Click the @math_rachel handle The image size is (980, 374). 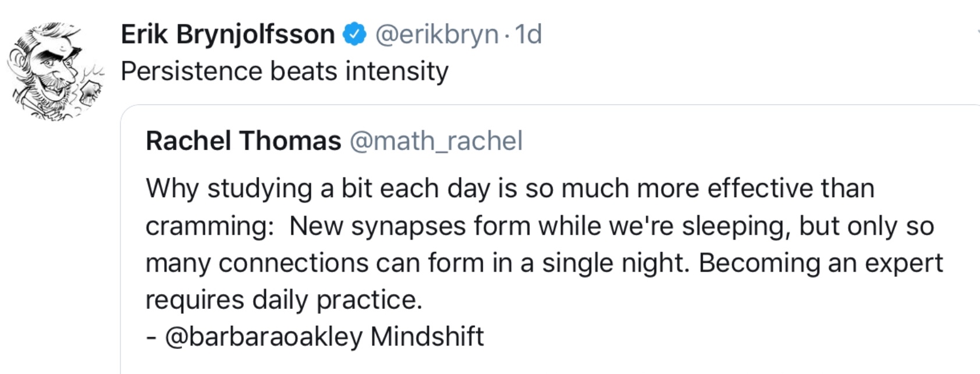[x=436, y=141]
